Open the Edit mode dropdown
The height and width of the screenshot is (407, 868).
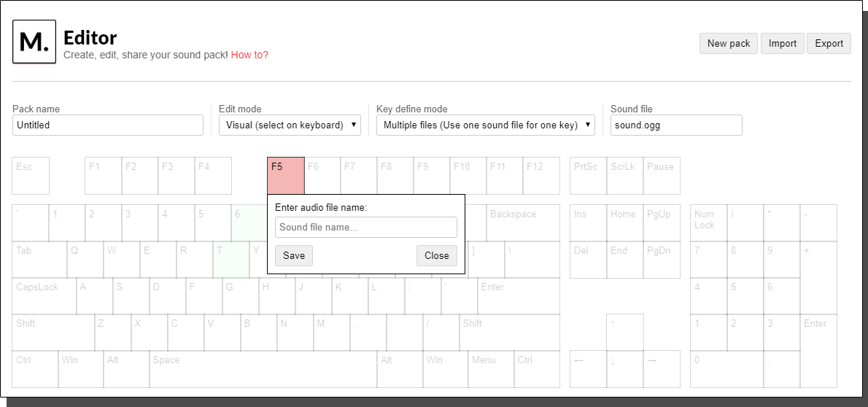[290, 125]
